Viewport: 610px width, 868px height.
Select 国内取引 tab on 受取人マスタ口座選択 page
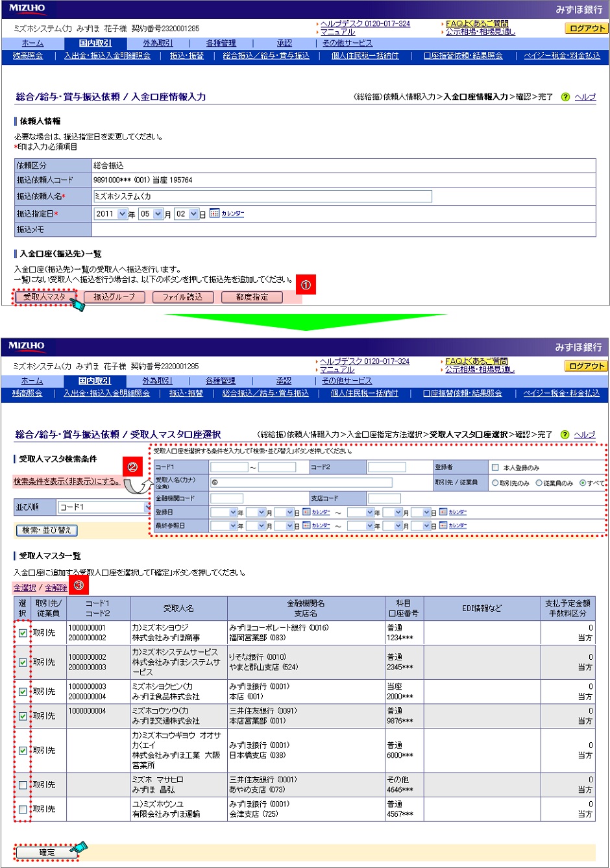[95, 381]
